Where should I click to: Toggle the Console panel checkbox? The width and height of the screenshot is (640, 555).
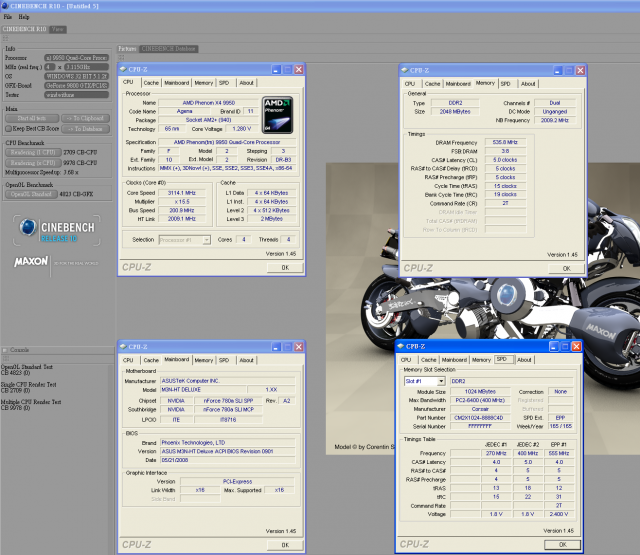[5, 350]
